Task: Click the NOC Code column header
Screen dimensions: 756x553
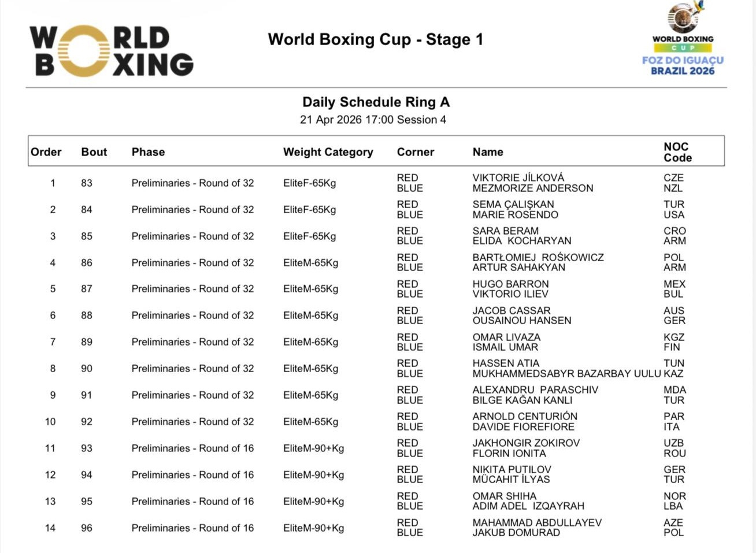Action: pos(677,152)
